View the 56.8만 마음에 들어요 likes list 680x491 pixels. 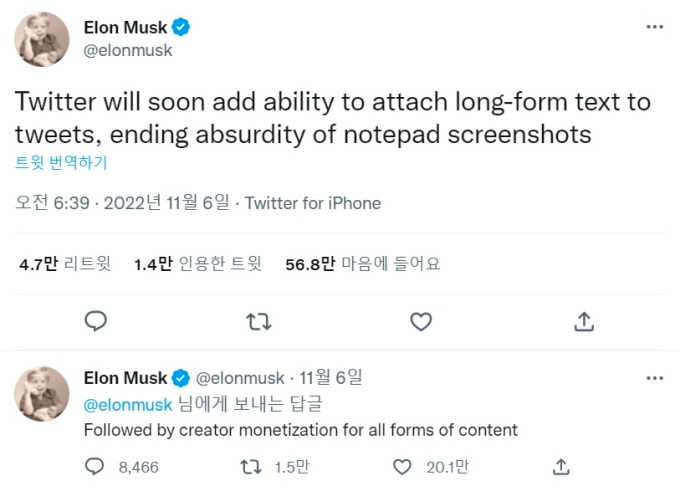point(363,264)
